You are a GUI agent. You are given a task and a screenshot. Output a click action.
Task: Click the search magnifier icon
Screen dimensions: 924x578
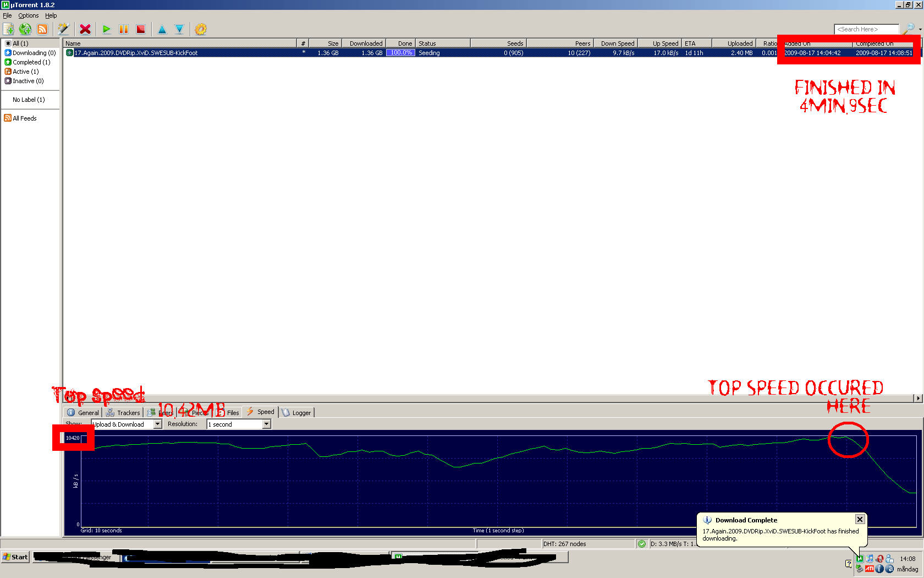(909, 29)
